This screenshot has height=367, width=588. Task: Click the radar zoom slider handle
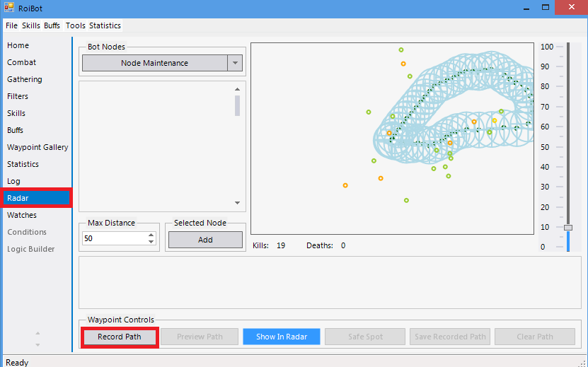click(x=568, y=228)
